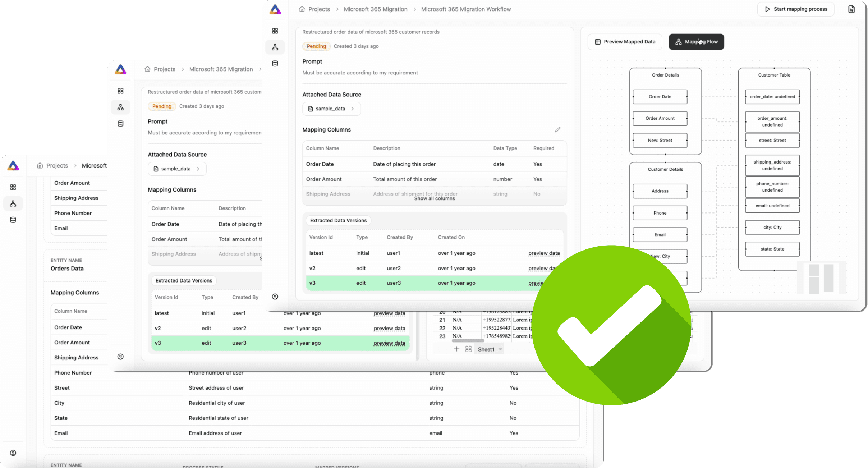Screen dimensions: 868x468
Task: Click the Start mapping process button
Action: pyautogui.click(x=796, y=9)
